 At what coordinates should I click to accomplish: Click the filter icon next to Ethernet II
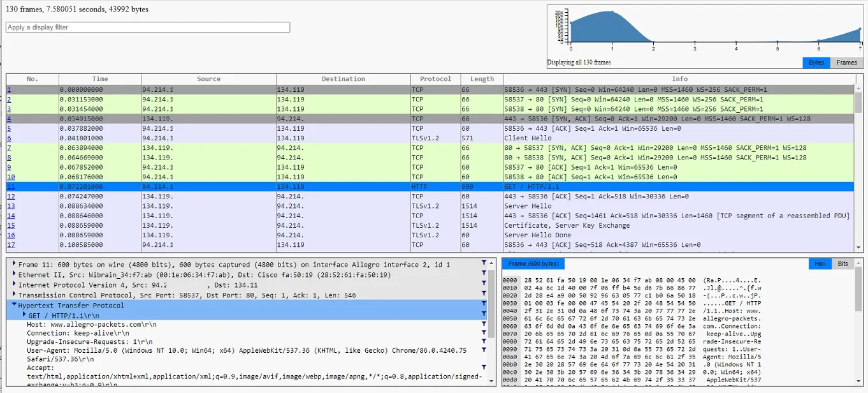coord(484,273)
